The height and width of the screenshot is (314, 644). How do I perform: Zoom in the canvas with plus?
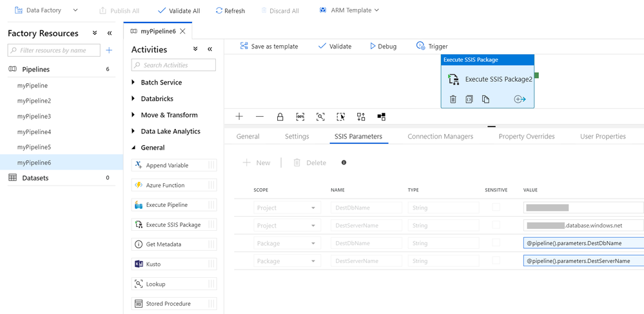239,117
